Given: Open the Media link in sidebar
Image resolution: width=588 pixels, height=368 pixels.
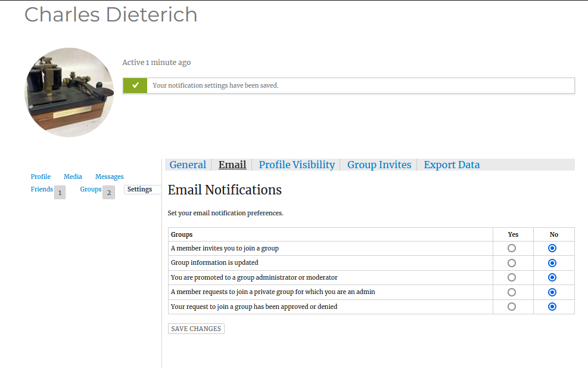Looking at the screenshot, I should 73,177.
